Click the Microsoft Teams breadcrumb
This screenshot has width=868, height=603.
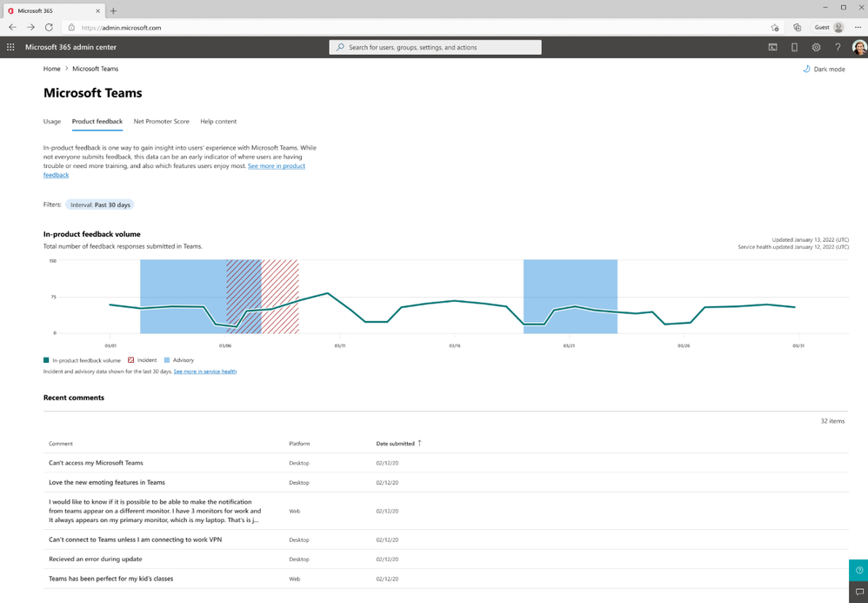tap(95, 69)
